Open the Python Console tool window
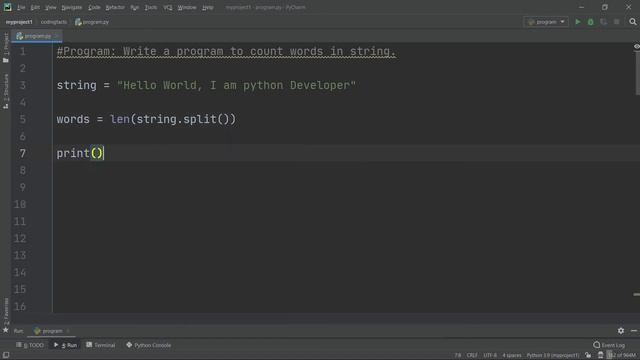The height and width of the screenshot is (360, 640). (x=149, y=345)
